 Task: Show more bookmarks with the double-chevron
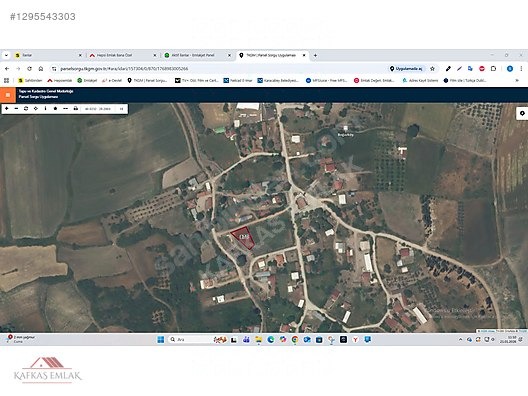pos(517,80)
